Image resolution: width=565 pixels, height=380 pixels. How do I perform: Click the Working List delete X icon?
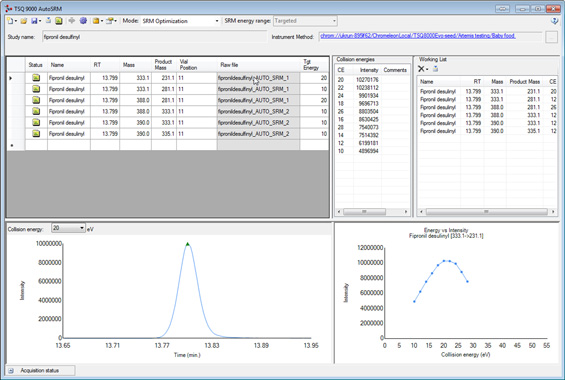pyautogui.click(x=421, y=69)
